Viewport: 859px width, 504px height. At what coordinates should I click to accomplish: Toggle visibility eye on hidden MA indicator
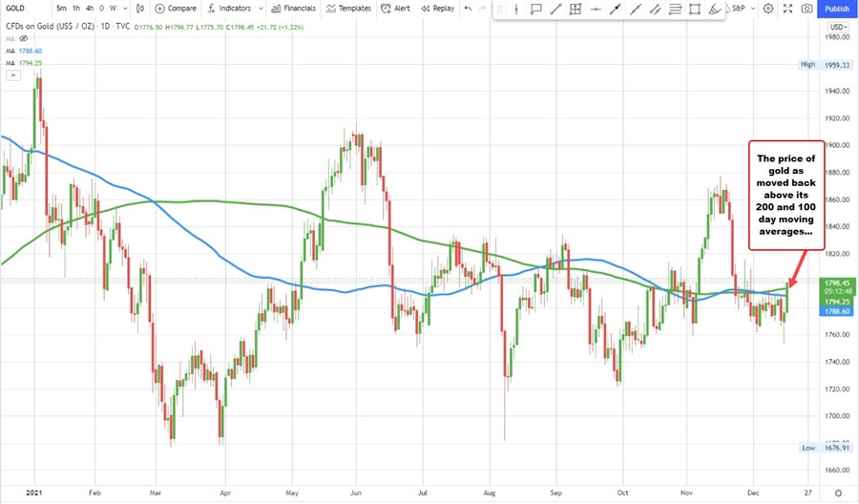[21, 37]
